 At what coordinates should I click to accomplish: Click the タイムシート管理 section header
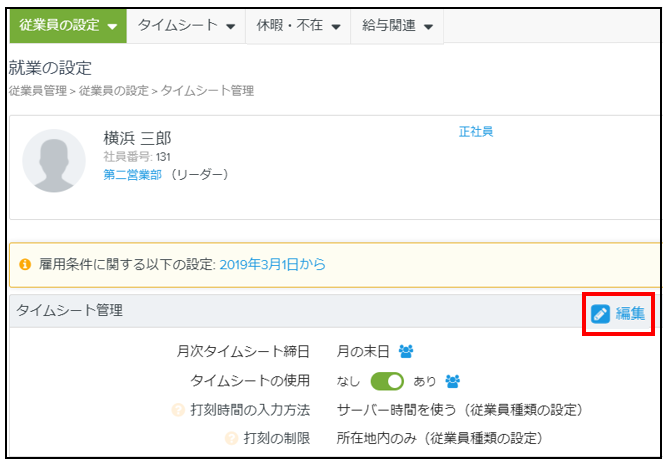69,311
